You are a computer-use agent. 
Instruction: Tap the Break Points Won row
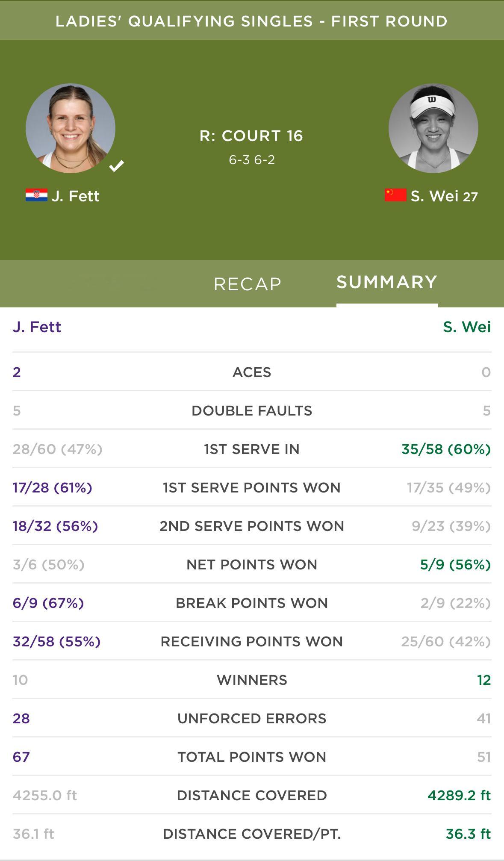tap(252, 603)
